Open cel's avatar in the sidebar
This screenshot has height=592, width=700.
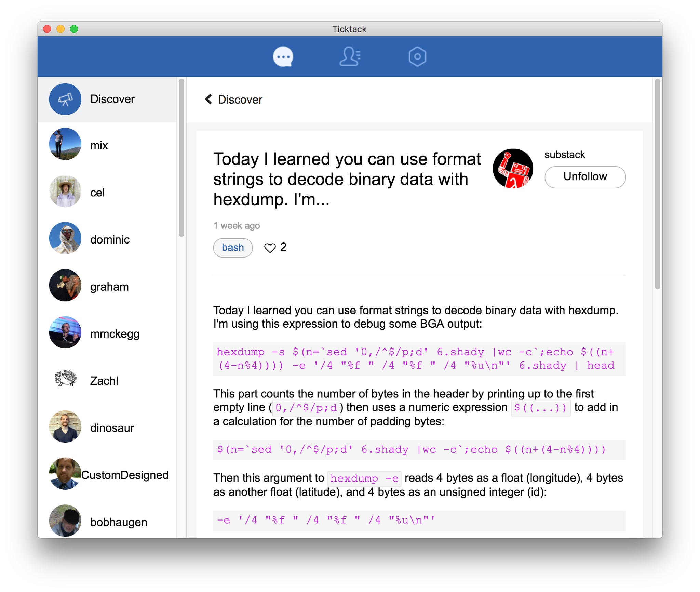coord(65,191)
